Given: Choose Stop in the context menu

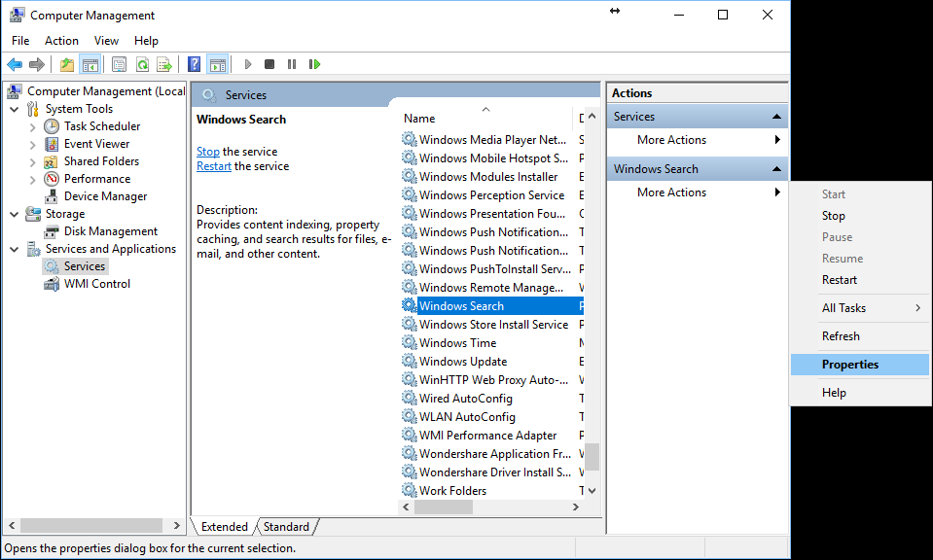Looking at the screenshot, I should pos(860,216).
